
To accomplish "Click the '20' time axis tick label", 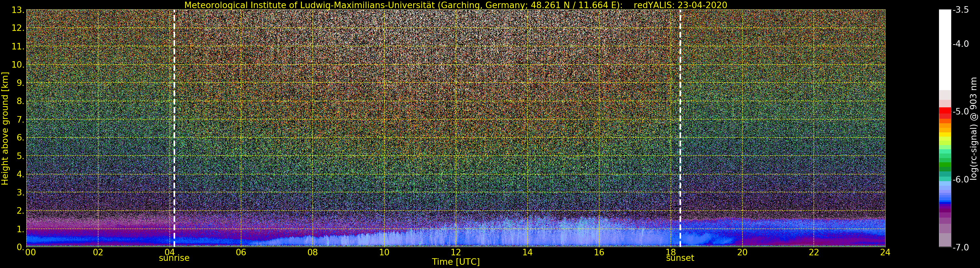I will pos(742,252).
